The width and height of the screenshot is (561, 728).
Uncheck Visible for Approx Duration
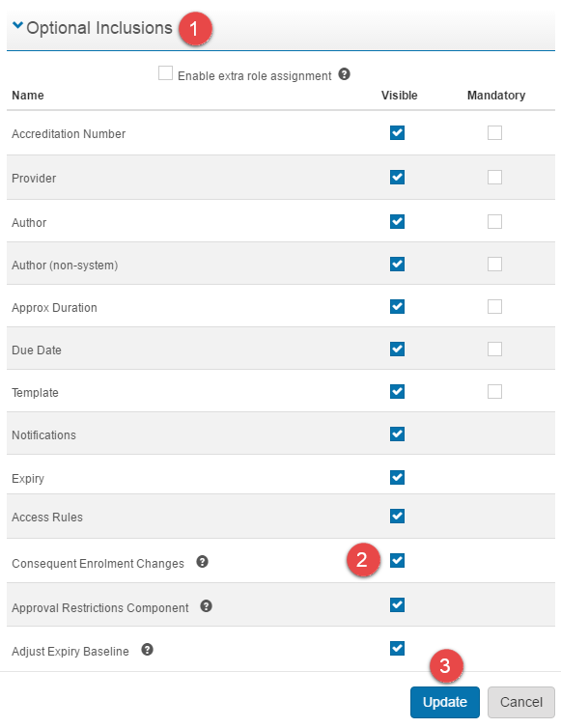(397, 306)
